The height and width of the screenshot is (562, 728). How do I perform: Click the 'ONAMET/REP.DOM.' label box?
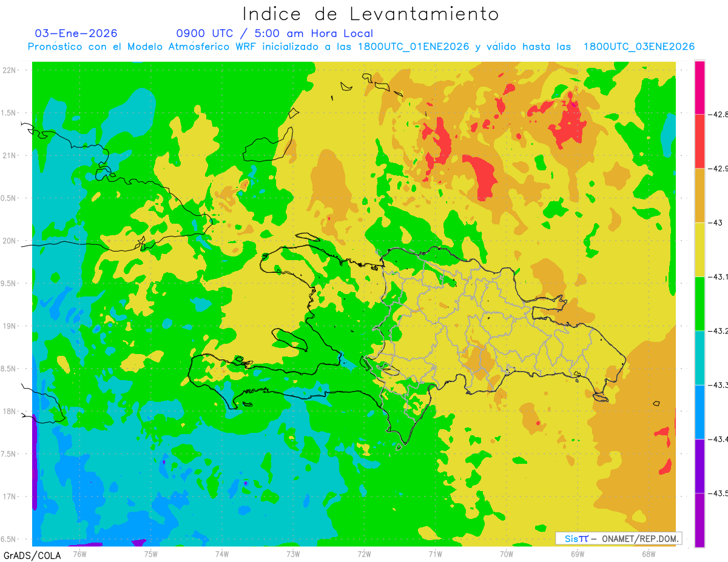click(x=619, y=538)
